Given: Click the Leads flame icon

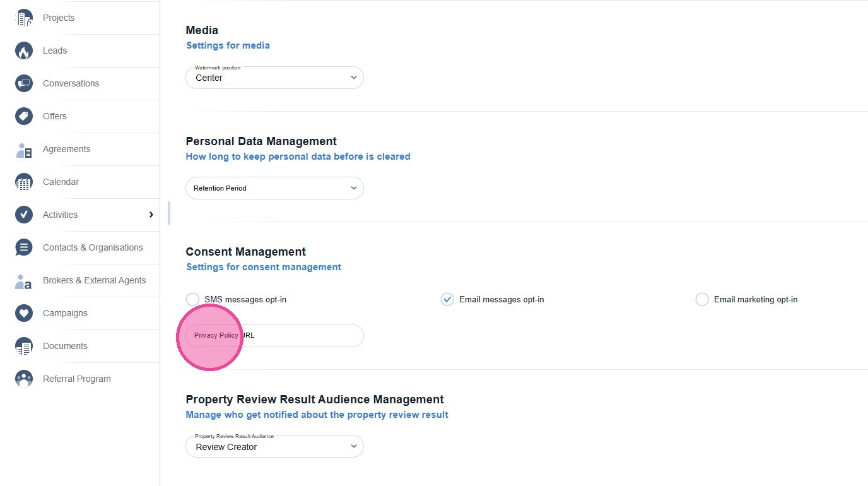Looking at the screenshot, I should point(24,50).
